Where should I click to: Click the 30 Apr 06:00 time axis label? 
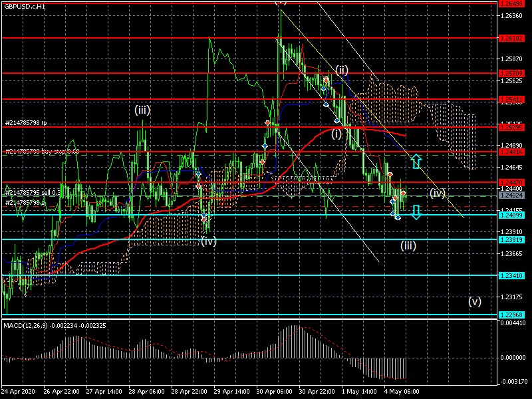[x=273, y=392]
